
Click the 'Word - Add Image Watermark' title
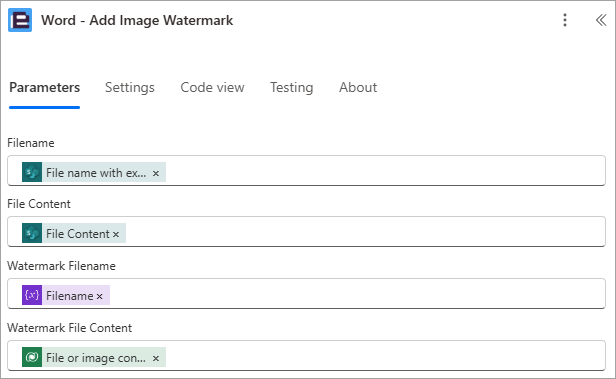137,20
